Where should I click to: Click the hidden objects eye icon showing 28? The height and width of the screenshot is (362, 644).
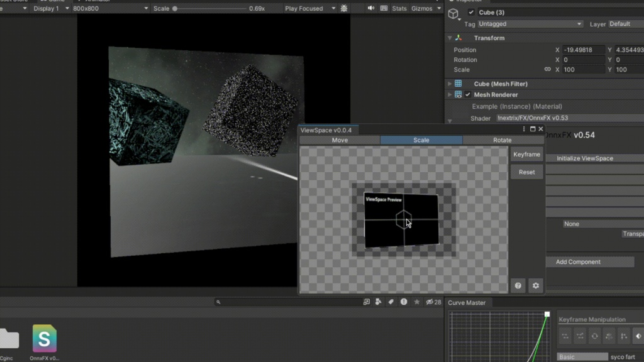(x=430, y=302)
